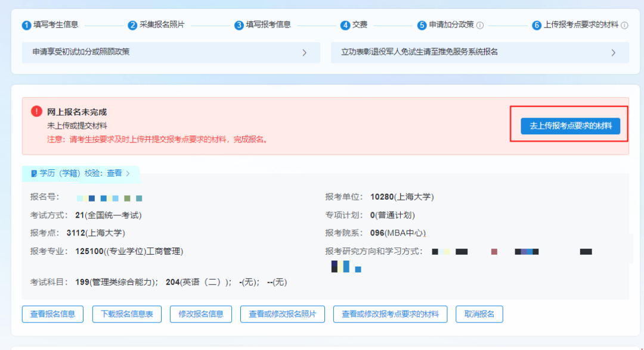Click step 6 circle for 上传报考点要求的材料
This screenshot has height=350, width=644.
click(x=537, y=26)
